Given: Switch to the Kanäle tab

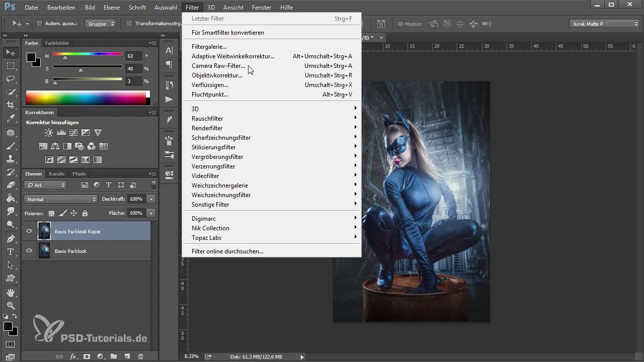Looking at the screenshot, I should 57,174.
